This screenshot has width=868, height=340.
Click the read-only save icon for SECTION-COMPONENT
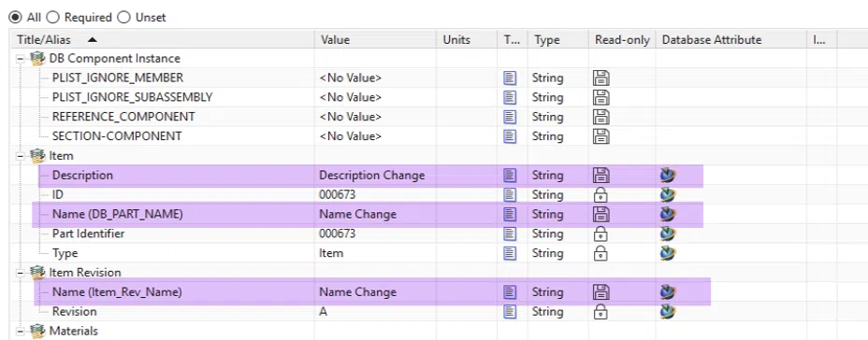coord(600,136)
